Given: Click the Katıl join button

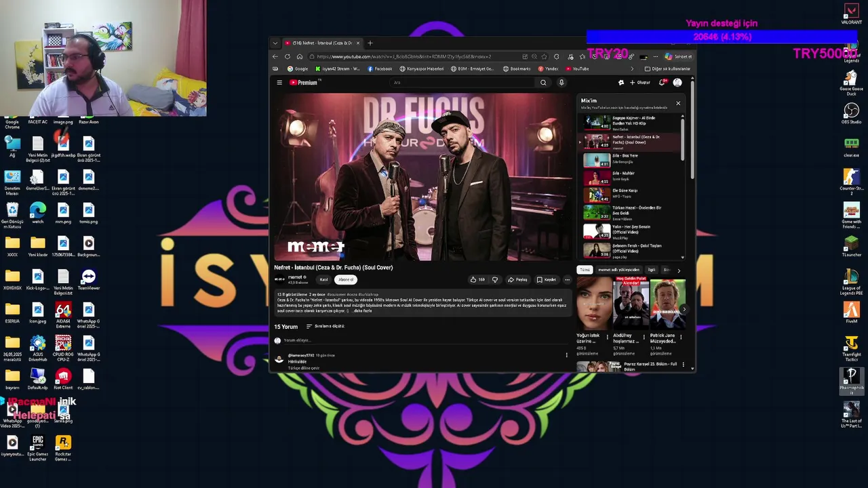Looking at the screenshot, I should click(324, 279).
